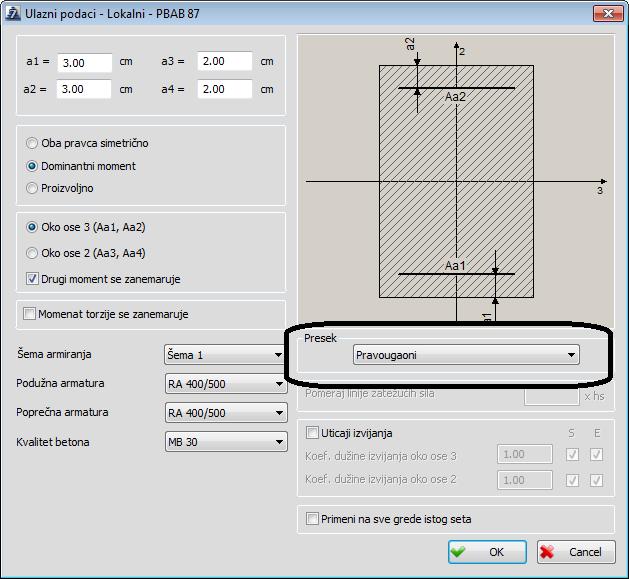Open the Kvalitet betona MB 30 dropdown
Viewport: 629px width, 579px height.
[x=226, y=442]
